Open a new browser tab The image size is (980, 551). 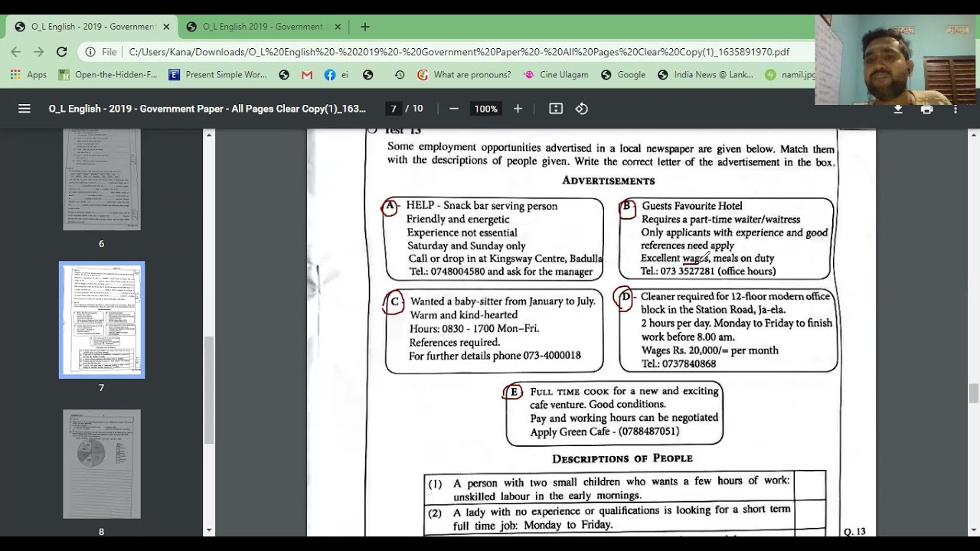[365, 27]
